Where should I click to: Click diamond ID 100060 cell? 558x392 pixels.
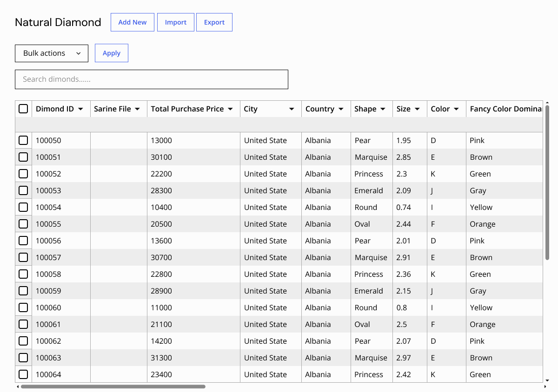coord(61,307)
